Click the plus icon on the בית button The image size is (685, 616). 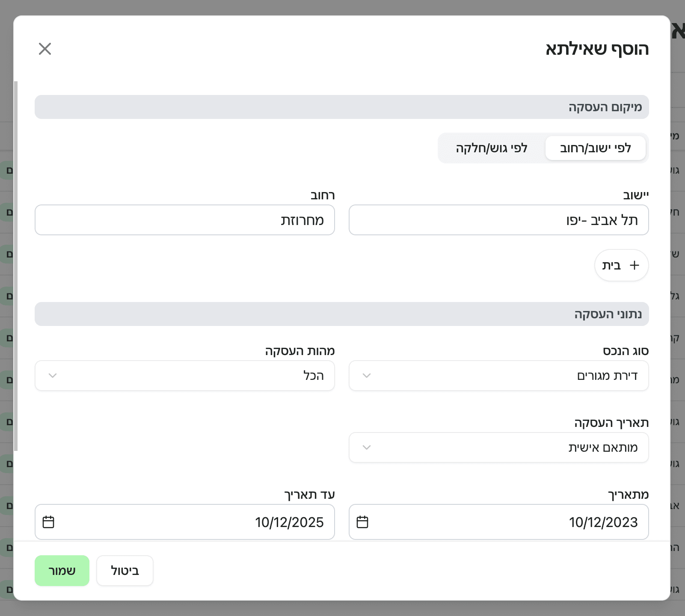pyautogui.click(x=634, y=265)
